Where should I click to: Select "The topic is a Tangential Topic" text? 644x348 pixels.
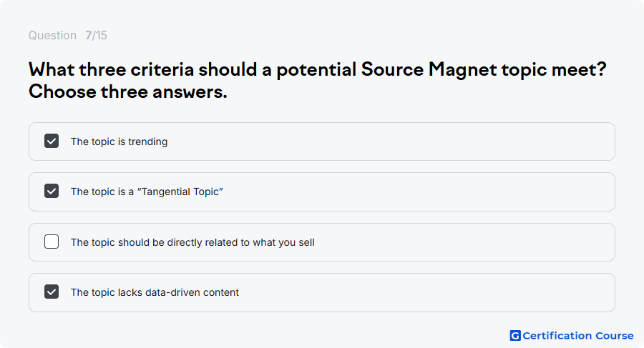point(147,192)
